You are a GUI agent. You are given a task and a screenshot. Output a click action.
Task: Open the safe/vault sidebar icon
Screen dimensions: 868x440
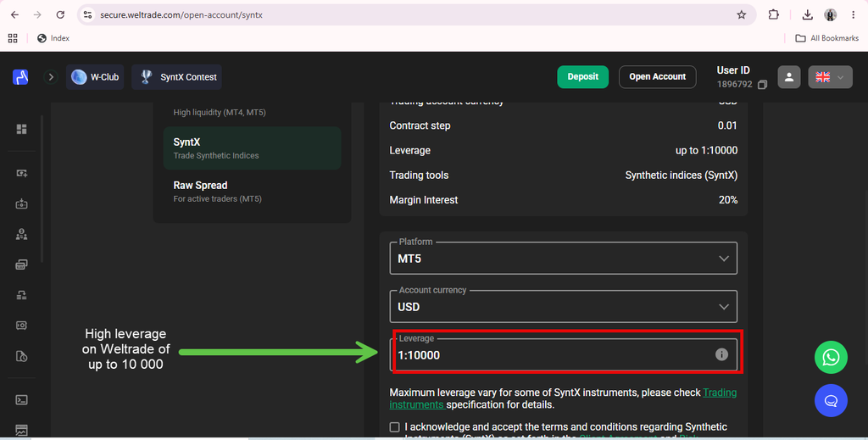click(x=21, y=326)
